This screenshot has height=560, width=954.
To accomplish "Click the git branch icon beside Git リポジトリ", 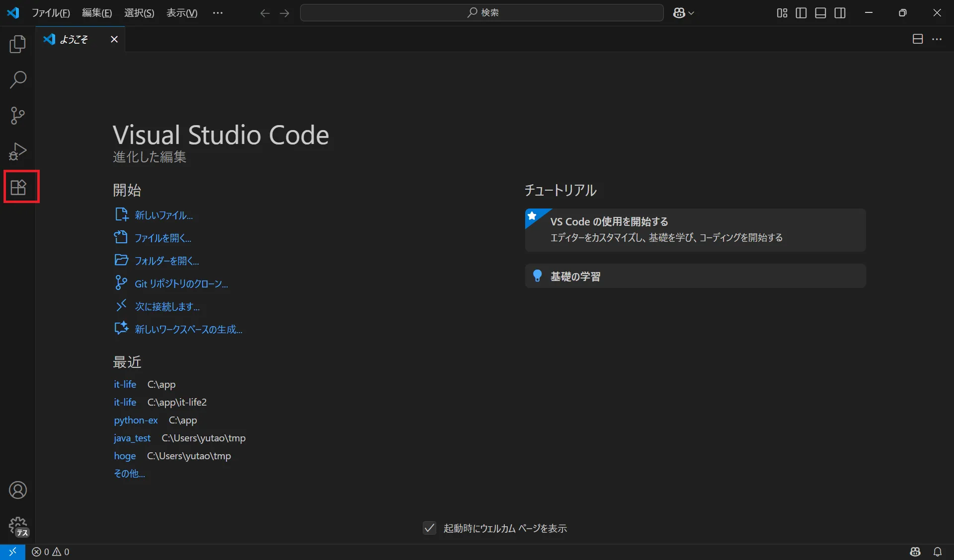I will 121,282.
